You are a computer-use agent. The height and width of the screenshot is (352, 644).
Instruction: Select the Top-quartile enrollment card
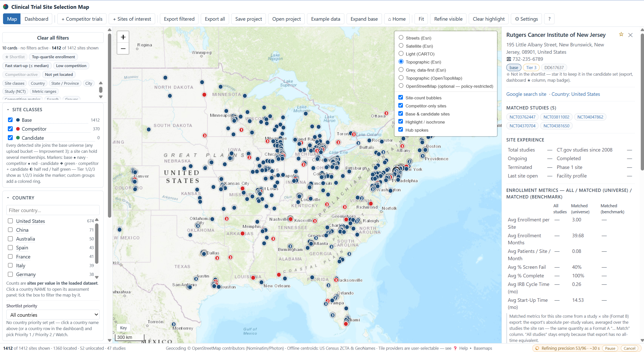pyautogui.click(x=53, y=57)
